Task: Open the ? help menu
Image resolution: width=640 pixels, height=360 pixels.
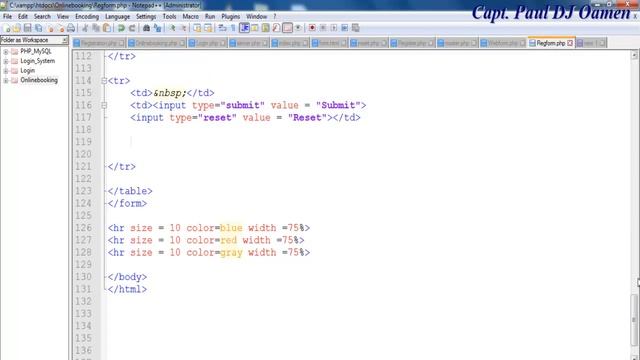Action: point(275,16)
